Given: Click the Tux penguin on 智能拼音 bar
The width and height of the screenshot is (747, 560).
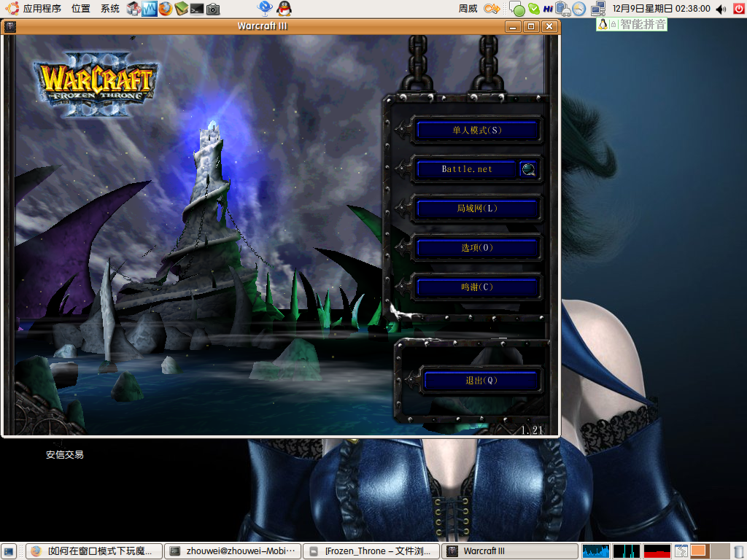Looking at the screenshot, I should (603, 24).
